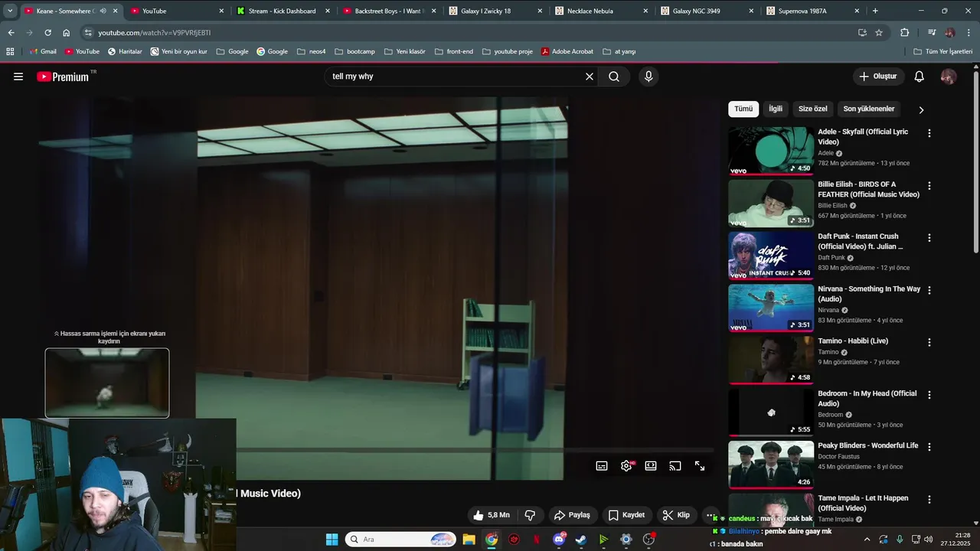
Task: Start voice search with microphone
Action: [648, 77]
